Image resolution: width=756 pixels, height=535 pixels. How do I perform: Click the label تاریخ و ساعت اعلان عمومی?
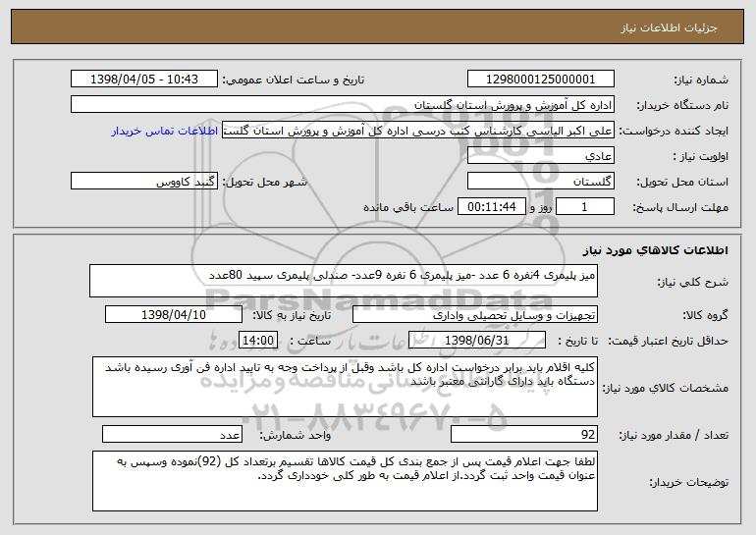tap(294, 80)
